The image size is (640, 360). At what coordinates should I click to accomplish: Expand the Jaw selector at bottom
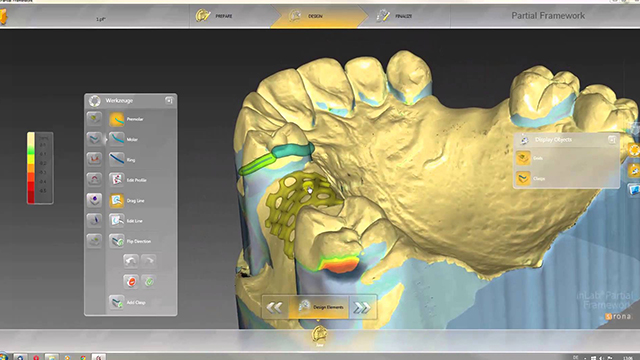coord(319,336)
